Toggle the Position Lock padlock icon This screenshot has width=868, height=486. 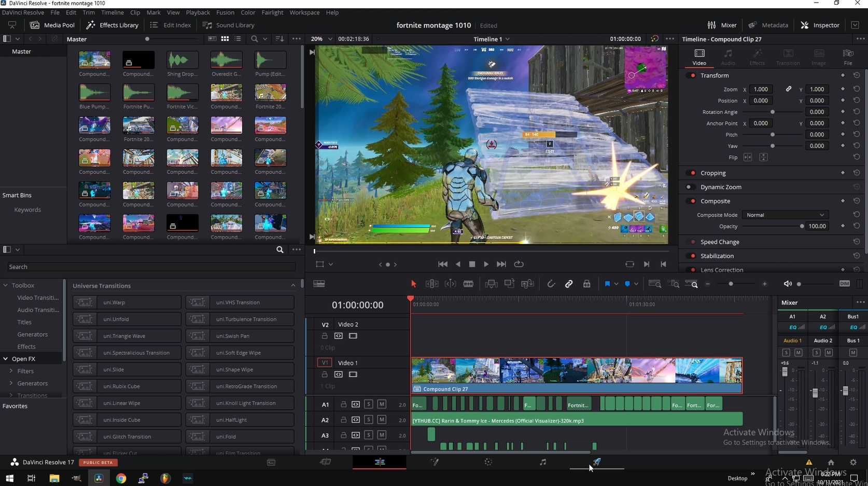tap(586, 284)
